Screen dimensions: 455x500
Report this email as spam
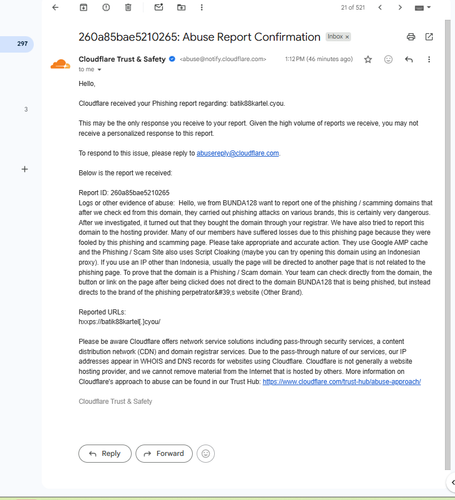(106, 7)
